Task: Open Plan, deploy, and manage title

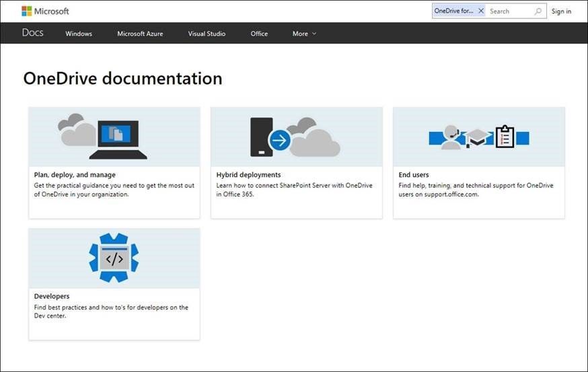Action: click(x=75, y=175)
